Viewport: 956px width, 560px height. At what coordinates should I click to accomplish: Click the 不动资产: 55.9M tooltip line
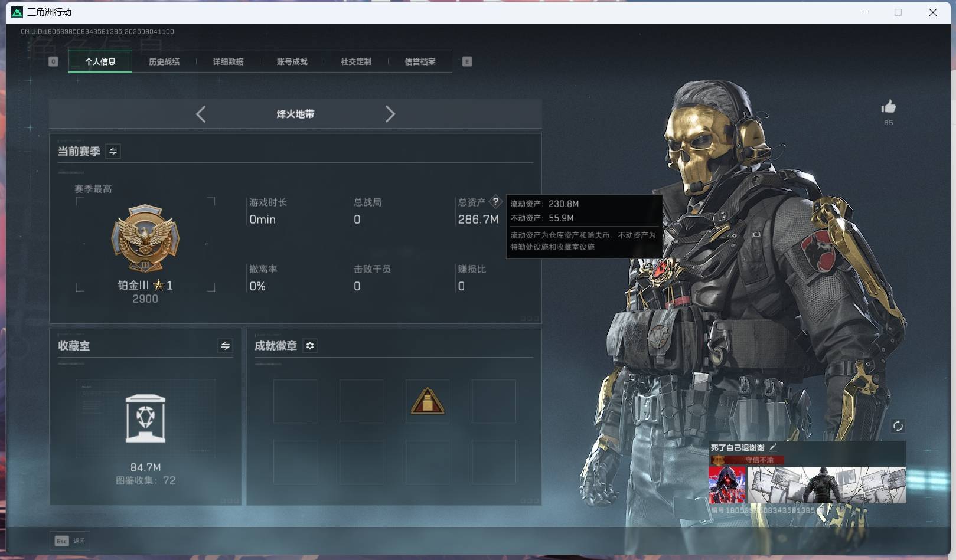(542, 218)
